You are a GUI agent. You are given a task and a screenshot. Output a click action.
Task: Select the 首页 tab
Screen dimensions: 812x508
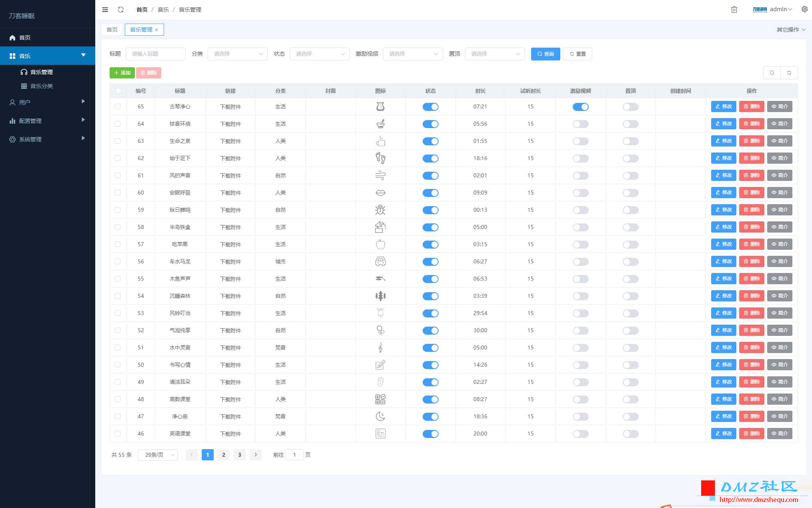112,30
